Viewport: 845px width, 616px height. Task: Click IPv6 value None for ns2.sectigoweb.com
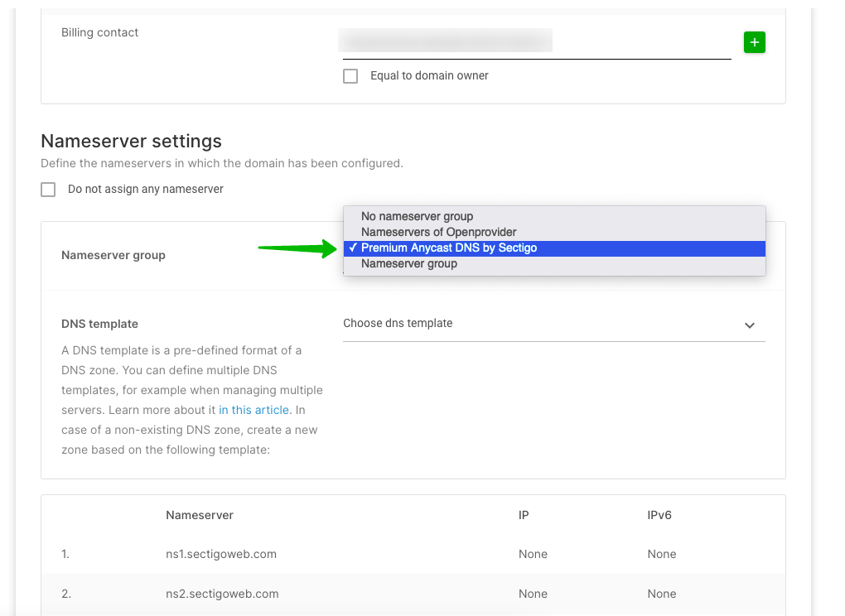click(x=661, y=594)
